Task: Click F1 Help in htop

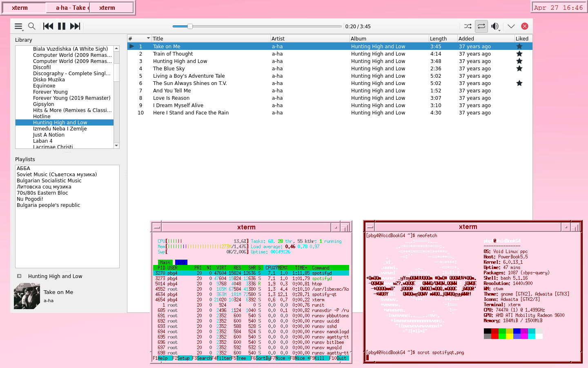Action: (x=163, y=358)
